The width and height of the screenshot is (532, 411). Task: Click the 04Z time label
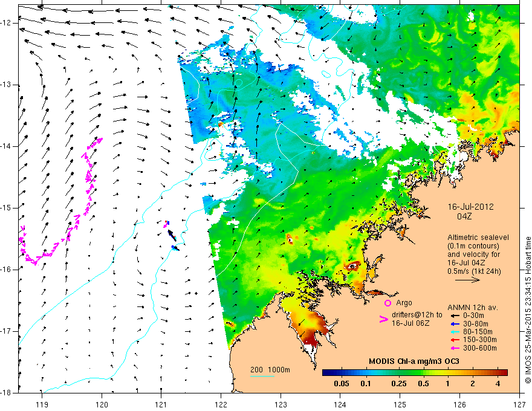[x=464, y=216]
